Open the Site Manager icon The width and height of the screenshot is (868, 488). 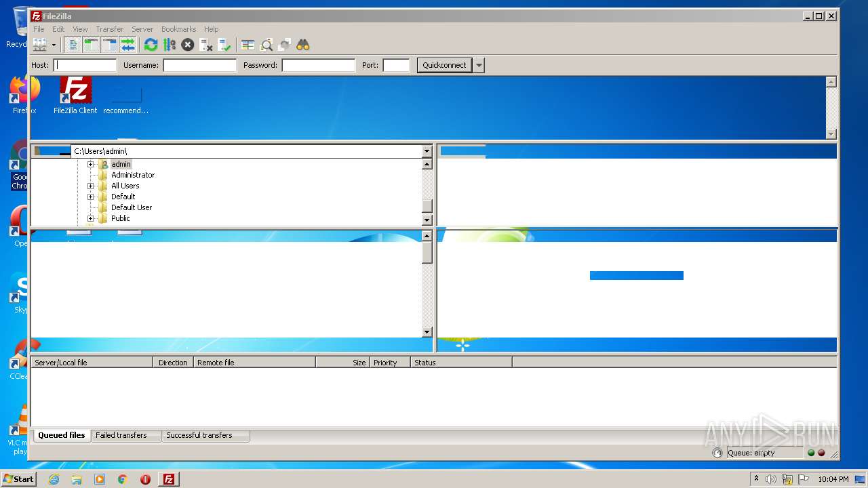39,45
